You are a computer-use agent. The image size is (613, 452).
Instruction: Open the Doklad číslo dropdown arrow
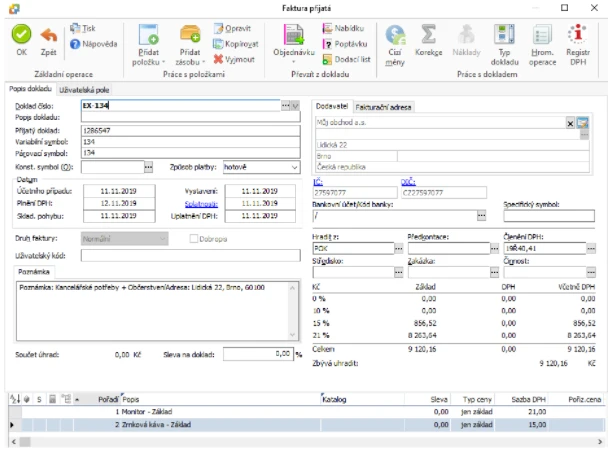click(x=296, y=106)
